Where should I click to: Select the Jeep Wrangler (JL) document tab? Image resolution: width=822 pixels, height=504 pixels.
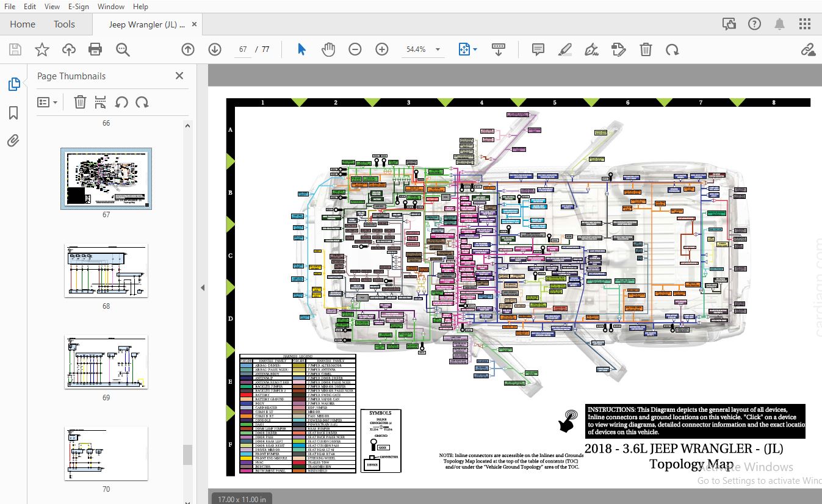(146, 24)
